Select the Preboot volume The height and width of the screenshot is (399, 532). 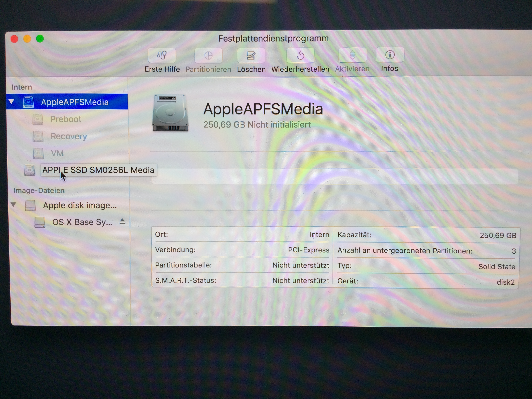pyautogui.click(x=66, y=119)
